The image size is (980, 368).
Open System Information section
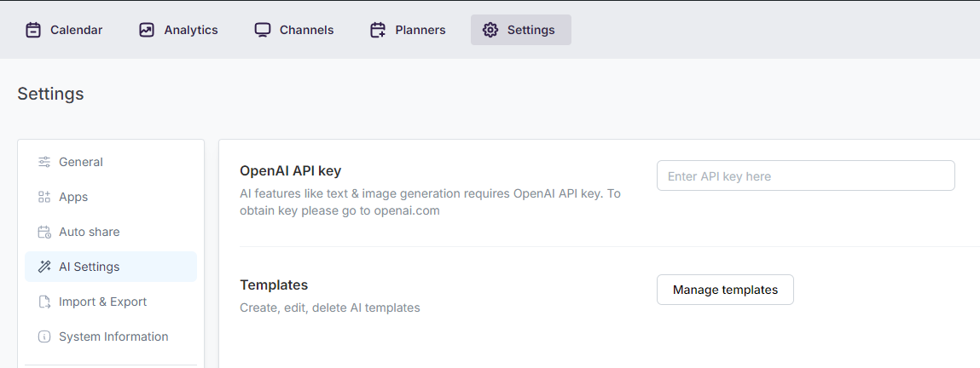coord(111,336)
